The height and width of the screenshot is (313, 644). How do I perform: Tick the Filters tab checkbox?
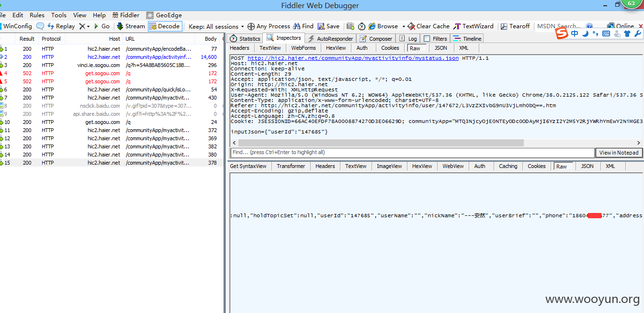tap(427, 39)
